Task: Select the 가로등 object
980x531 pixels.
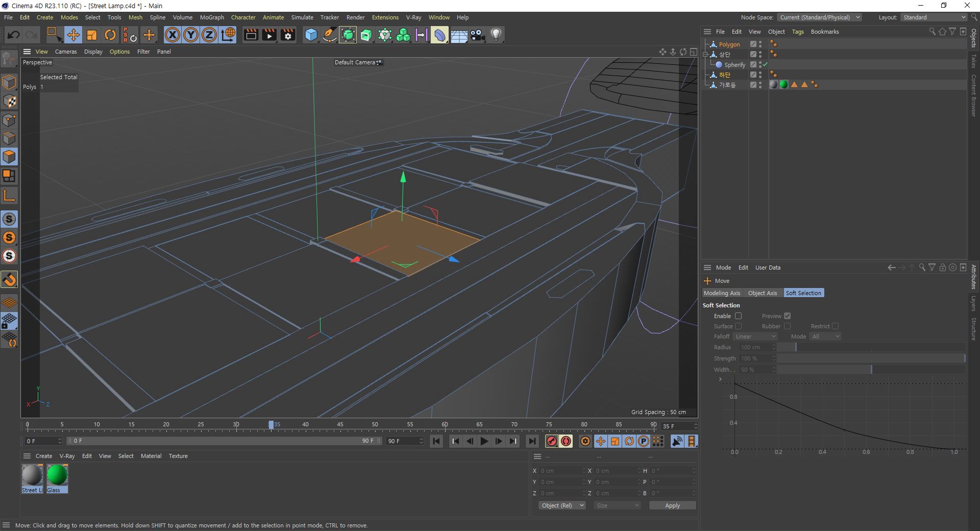Action: [727, 85]
